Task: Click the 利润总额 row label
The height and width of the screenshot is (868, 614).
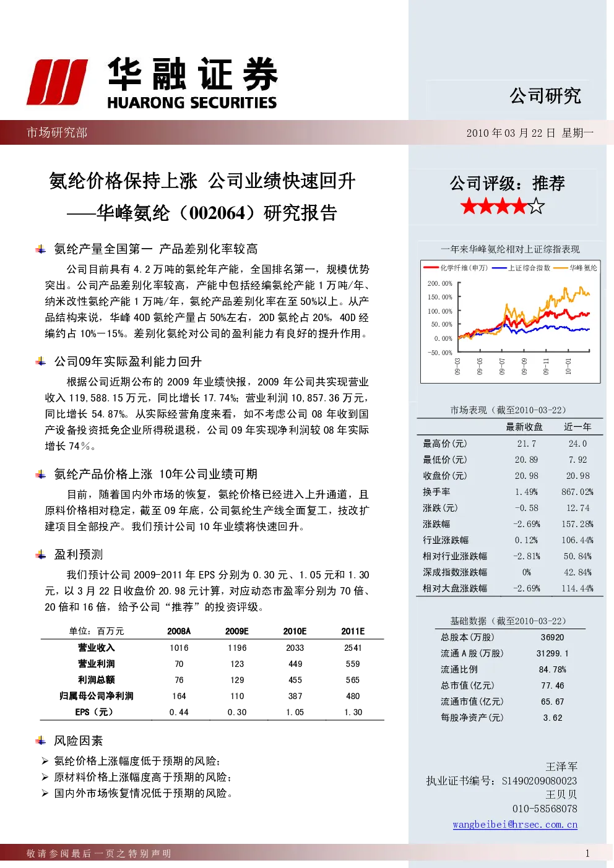Action: [x=97, y=680]
